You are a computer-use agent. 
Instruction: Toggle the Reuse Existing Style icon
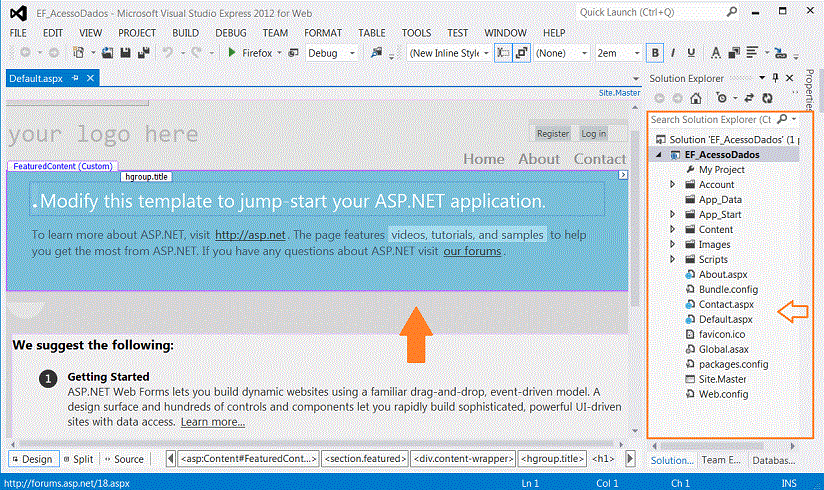(x=521, y=53)
